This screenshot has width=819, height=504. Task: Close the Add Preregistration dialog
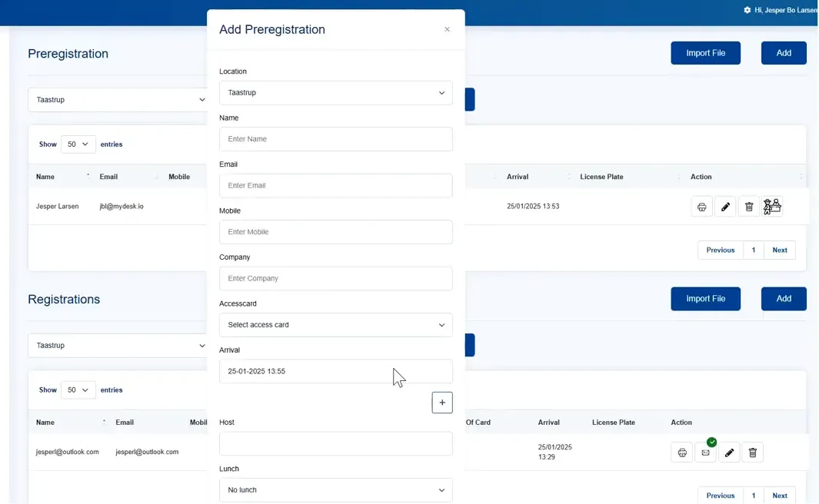click(447, 29)
